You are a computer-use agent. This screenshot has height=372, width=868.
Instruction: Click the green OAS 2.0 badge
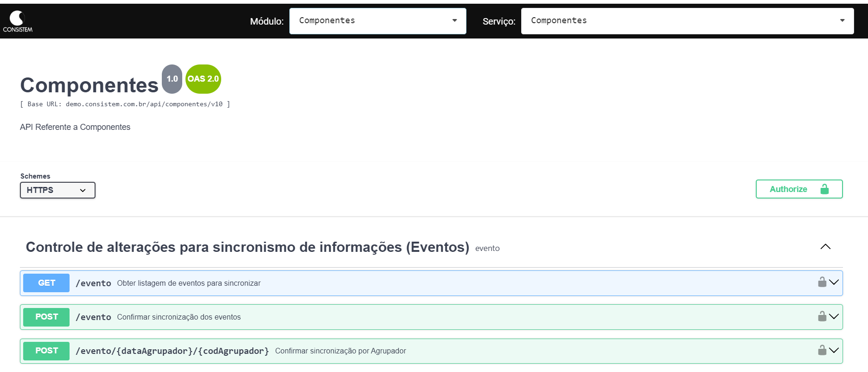click(x=203, y=79)
